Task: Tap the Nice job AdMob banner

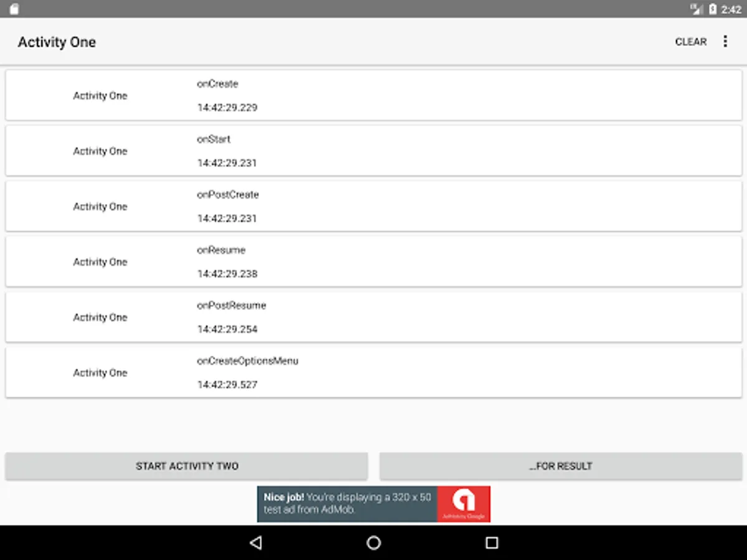Action: [x=349, y=503]
